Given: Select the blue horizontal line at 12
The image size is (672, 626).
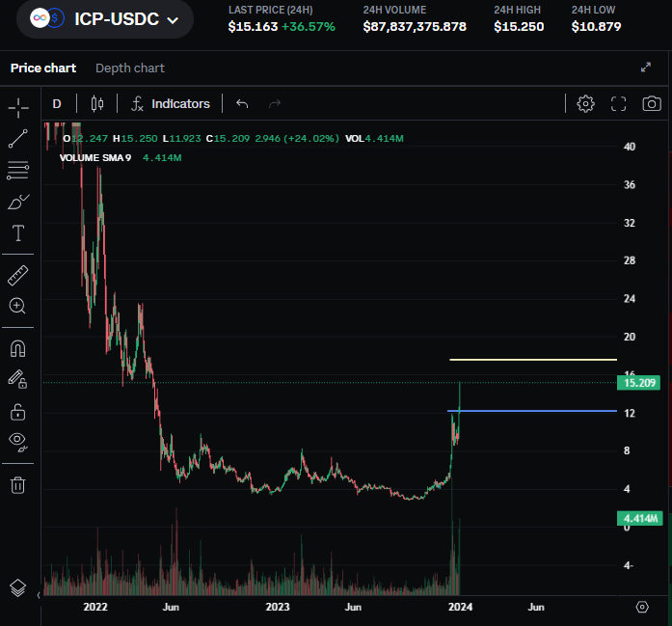Looking at the screenshot, I should pos(532,411).
